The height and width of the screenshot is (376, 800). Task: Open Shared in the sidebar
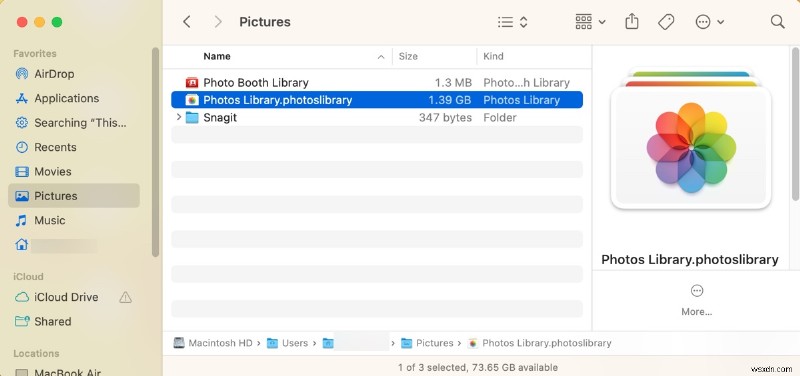(74, 321)
